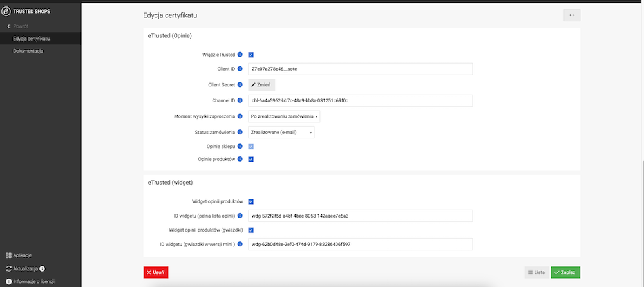Click the Powrót back chevron icon
Screen dimensions: 644x287
(8, 26)
